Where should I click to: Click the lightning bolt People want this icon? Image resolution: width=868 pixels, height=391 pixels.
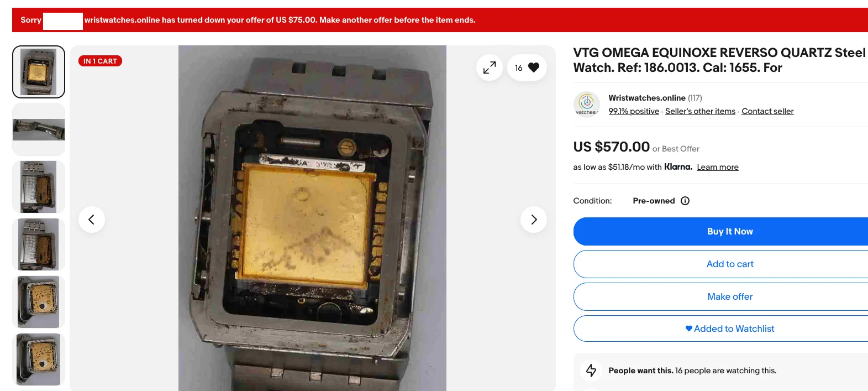pyautogui.click(x=591, y=371)
